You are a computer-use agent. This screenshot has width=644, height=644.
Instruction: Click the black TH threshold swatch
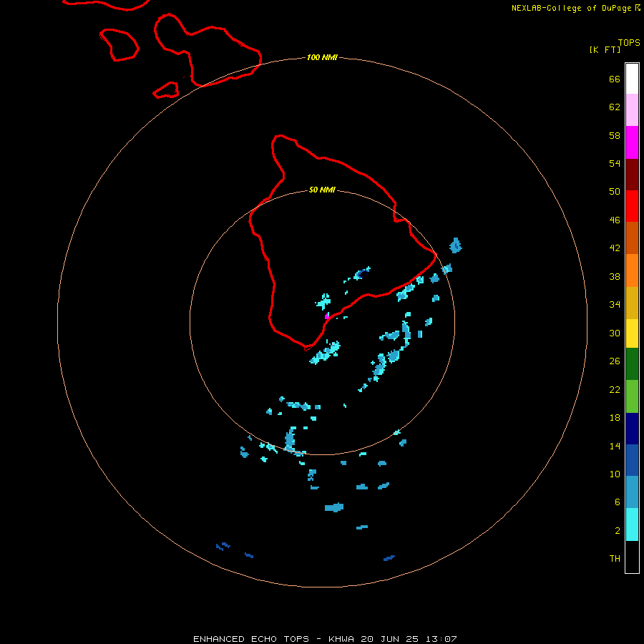tap(632, 557)
